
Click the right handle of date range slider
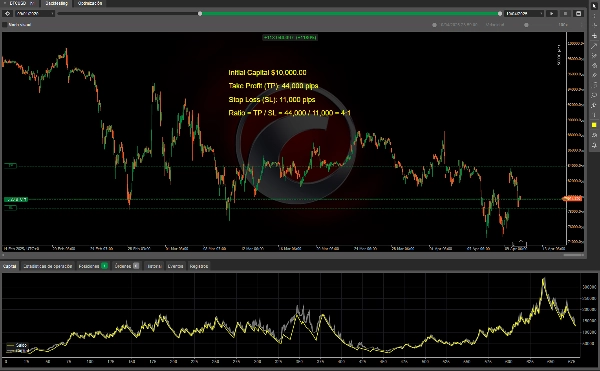coord(500,13)
